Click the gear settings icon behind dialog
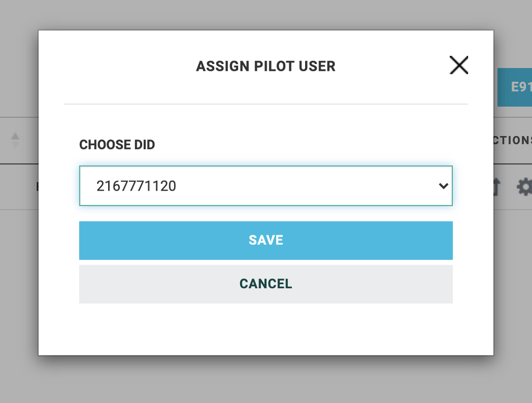The height and width of the screenshot is (403, 532). point(525,187)
